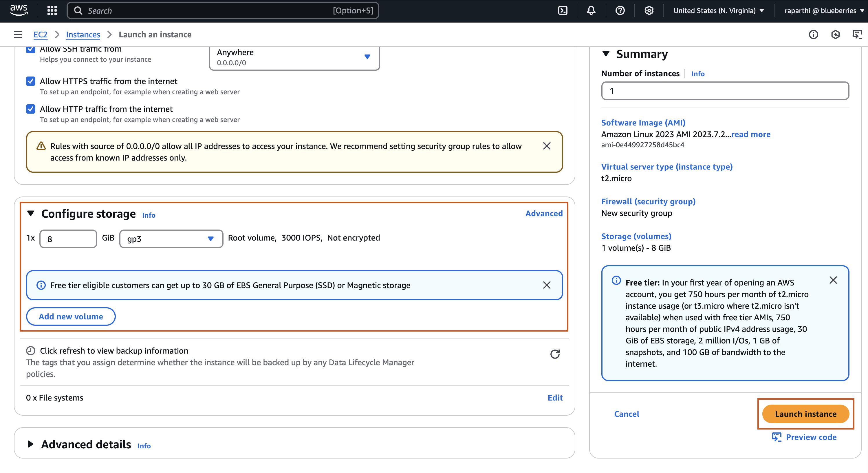Click read more for AMI description
Screen dimensions: 868x473
point(751,134)
